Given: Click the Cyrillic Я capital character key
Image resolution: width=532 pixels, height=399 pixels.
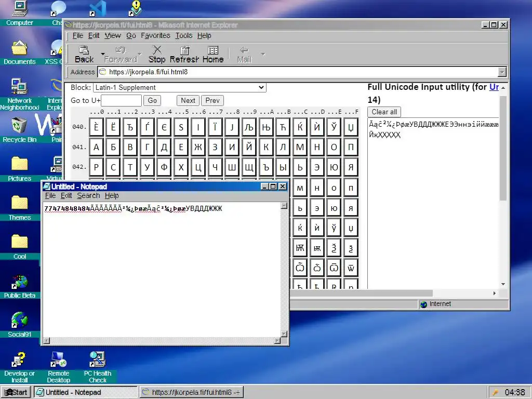Looking at the screenshot, I should (x=351, y=167).
